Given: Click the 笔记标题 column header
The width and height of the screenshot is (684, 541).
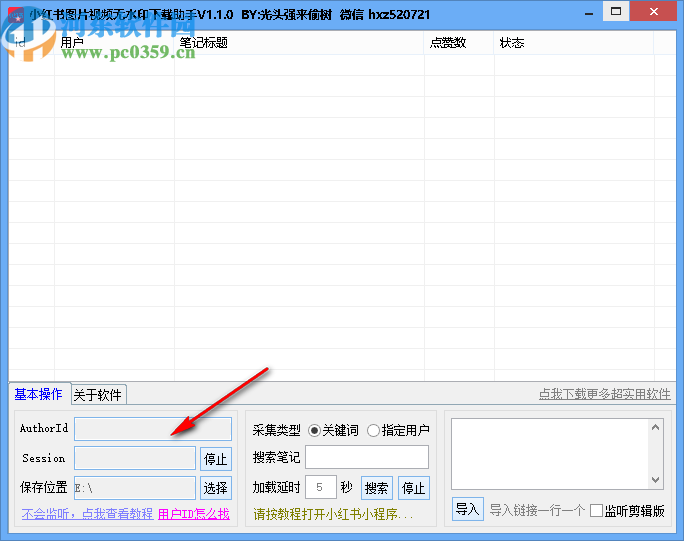Looking at the screenshot, I should click(x=299, y=43).
